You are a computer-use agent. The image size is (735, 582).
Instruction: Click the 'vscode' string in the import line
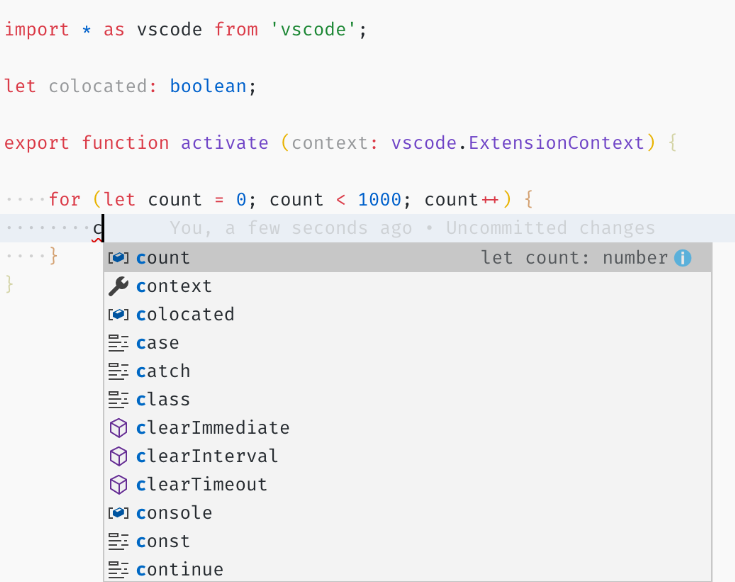coord(314,29)
